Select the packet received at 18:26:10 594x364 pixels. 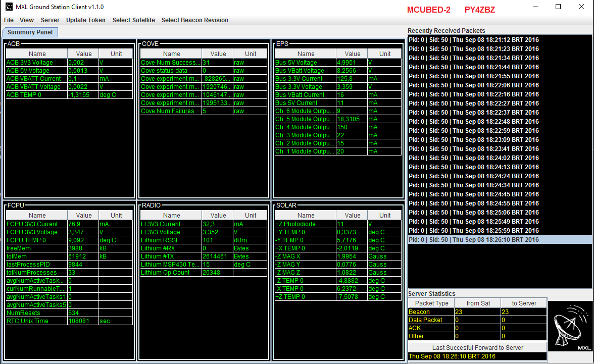[473, 240]
